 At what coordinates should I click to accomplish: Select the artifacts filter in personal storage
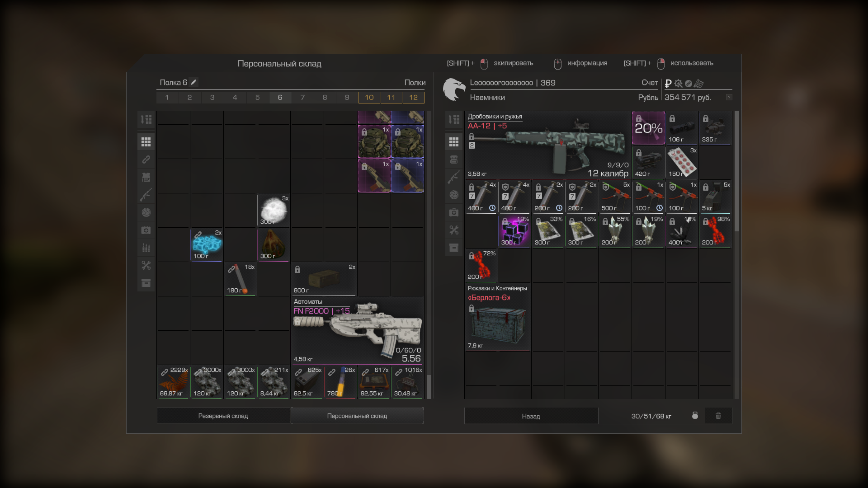click(146, 212)
